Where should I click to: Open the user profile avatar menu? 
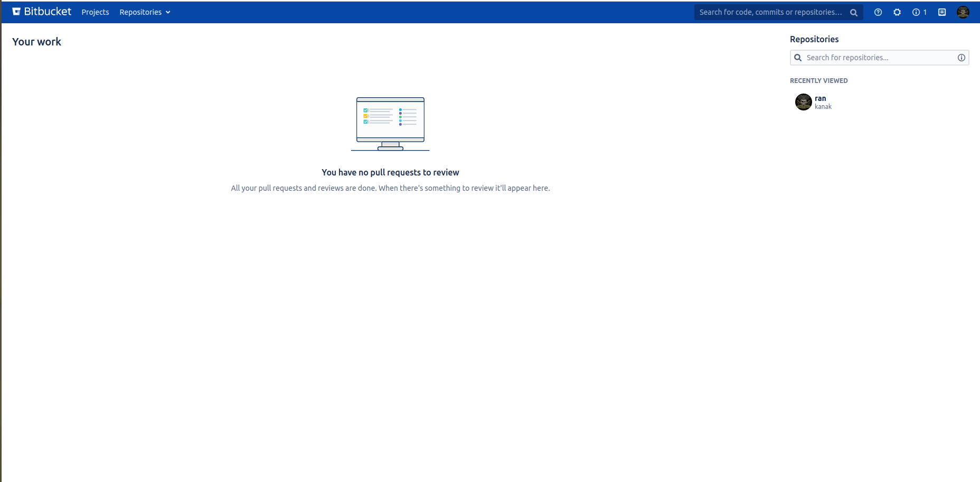(x=963, y=12)
